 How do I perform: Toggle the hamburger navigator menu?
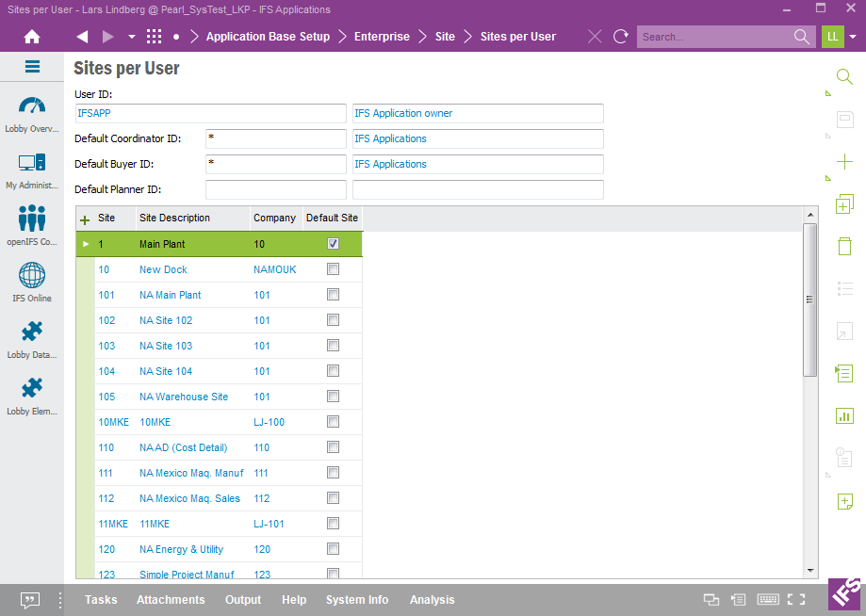(x=32, y=67)
